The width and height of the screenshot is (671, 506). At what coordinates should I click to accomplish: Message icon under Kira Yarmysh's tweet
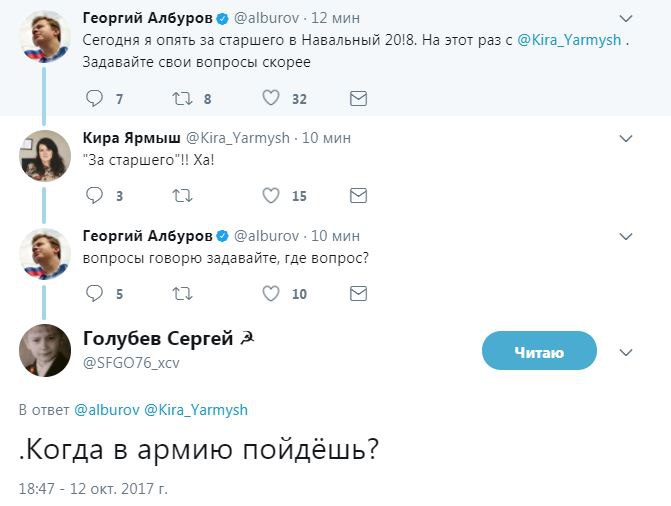pyautogui.click(x=357, y=196)
